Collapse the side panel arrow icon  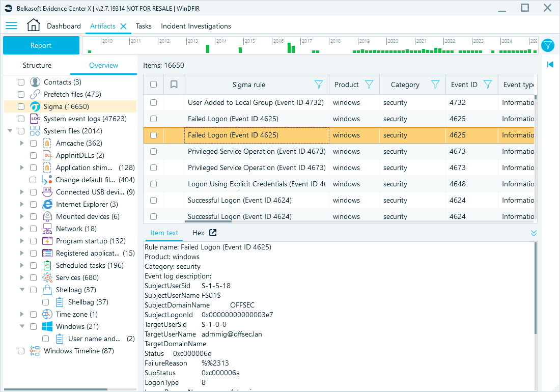[x=550, y=64]
